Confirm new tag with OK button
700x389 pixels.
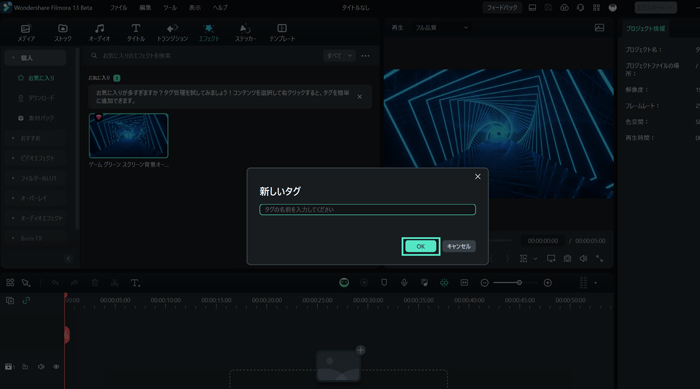[x=421, y=247]
